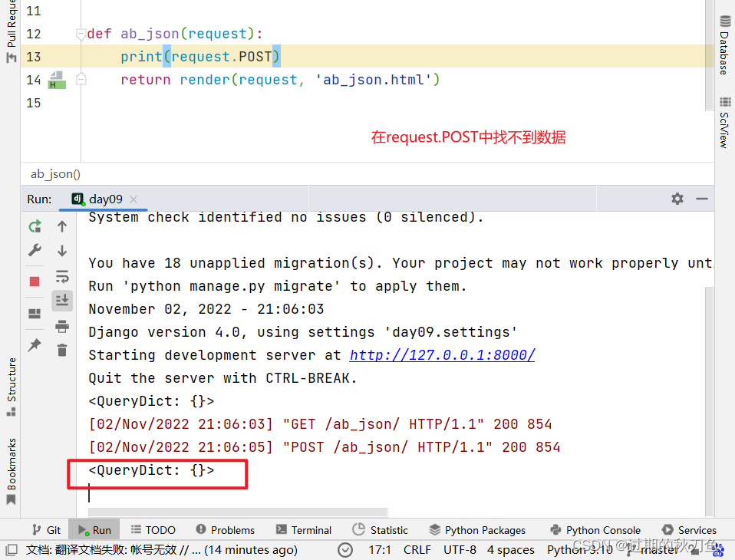Image resolution: width=735 pixels, height=560 pixels.
Task: Click 'Quit the server with CTRL-BREAK.' line
Action: [x=222, y=378]
